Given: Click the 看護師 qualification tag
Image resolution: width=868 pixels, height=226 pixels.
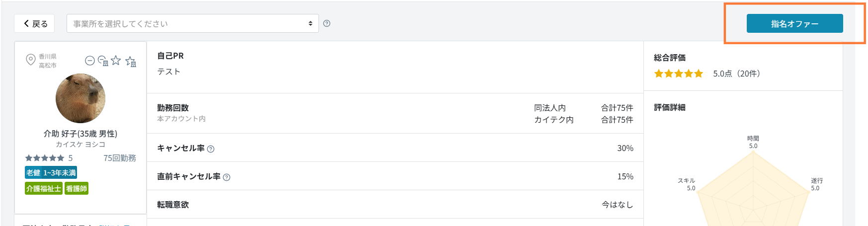Looking at the screenshot, I should [x=77, y=189].
